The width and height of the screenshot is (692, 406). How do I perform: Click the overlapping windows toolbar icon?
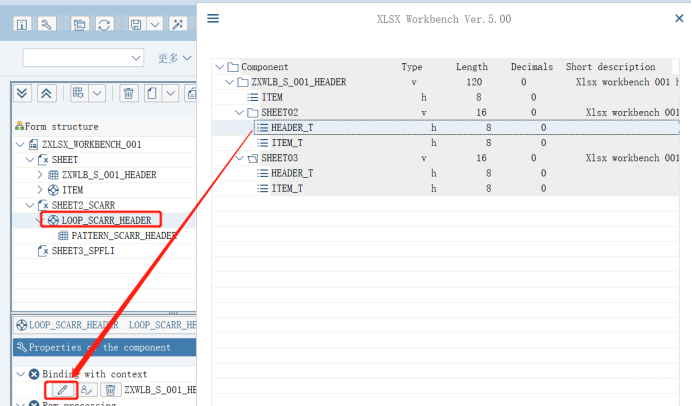pyautogui.click(x=79, y=24)
